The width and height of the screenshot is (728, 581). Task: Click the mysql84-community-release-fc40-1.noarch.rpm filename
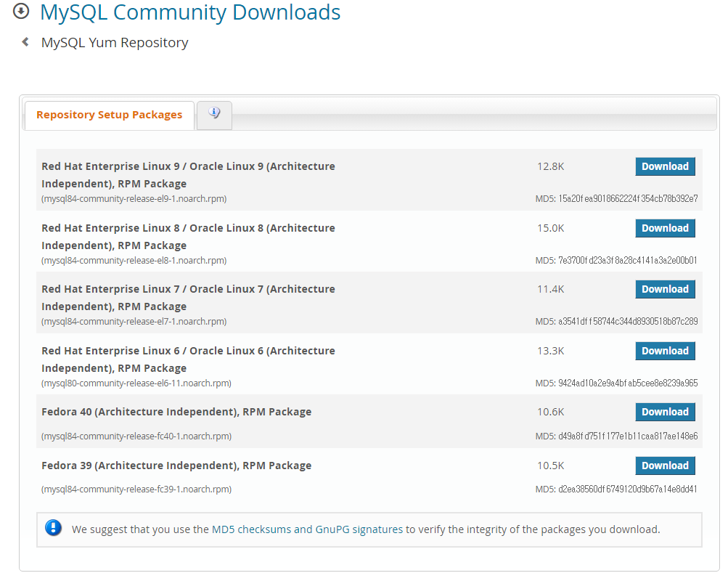point(136,436)
